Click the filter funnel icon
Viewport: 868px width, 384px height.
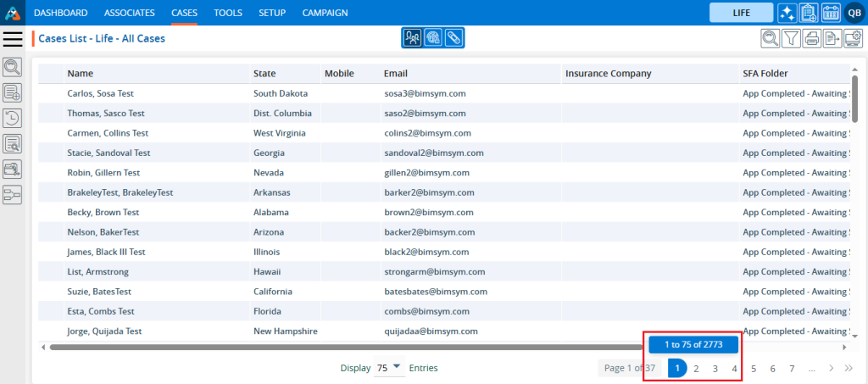790,37
